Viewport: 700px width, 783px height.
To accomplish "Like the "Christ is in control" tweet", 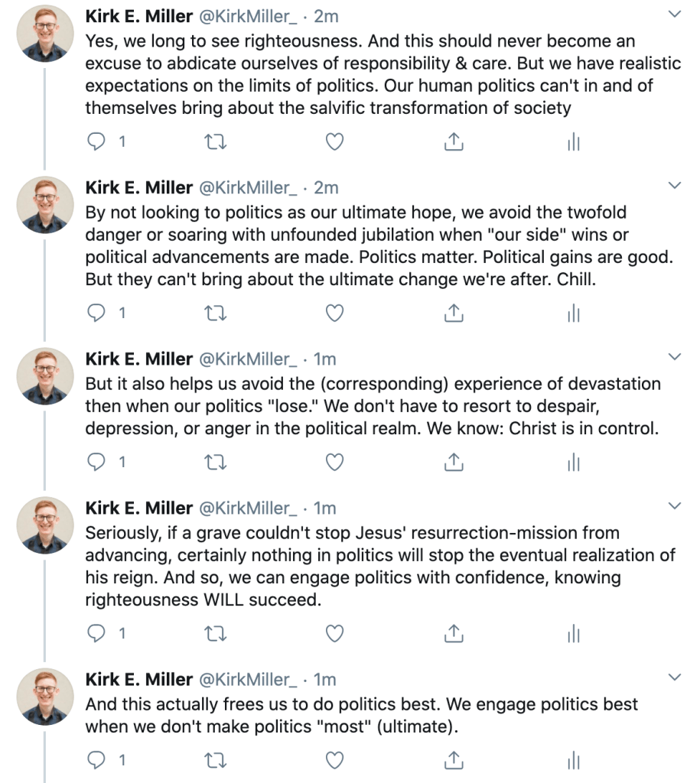I will tap(334, 462).
